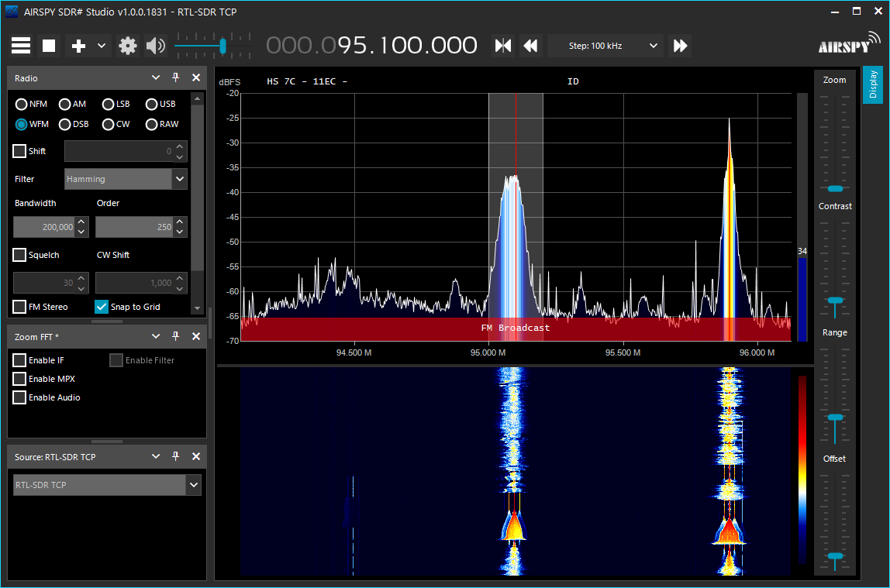
Task: Click the waterfall signal trace under 95.1 MHz
Action: pos(513,470)
